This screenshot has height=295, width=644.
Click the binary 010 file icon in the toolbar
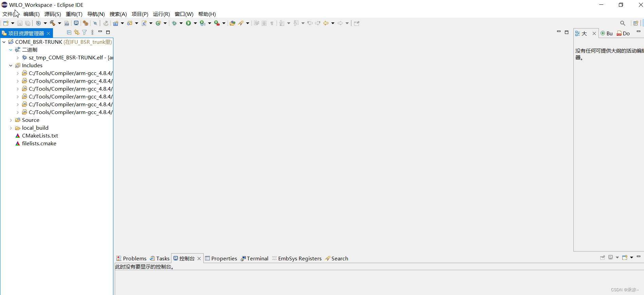point(67,23)
